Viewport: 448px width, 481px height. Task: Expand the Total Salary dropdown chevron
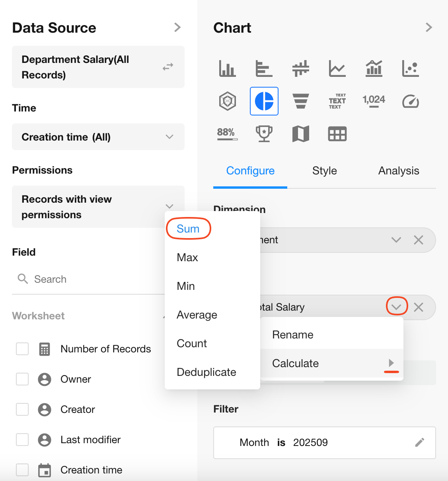point(396,307)
